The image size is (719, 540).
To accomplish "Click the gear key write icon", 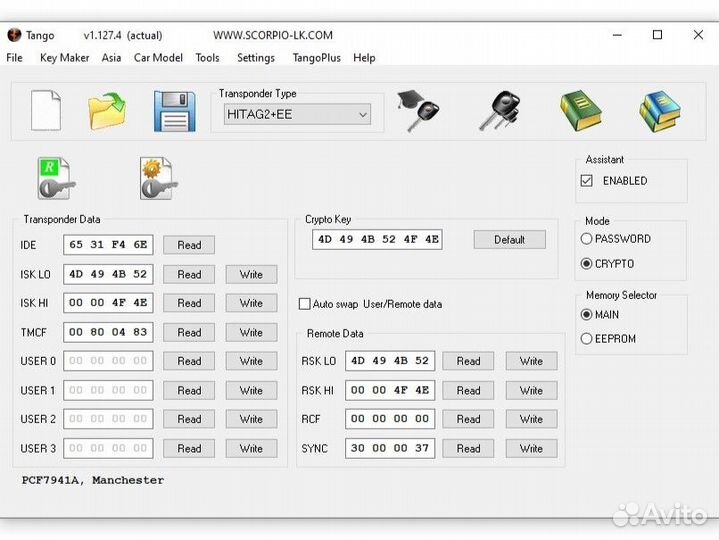I will click(158, 178).
